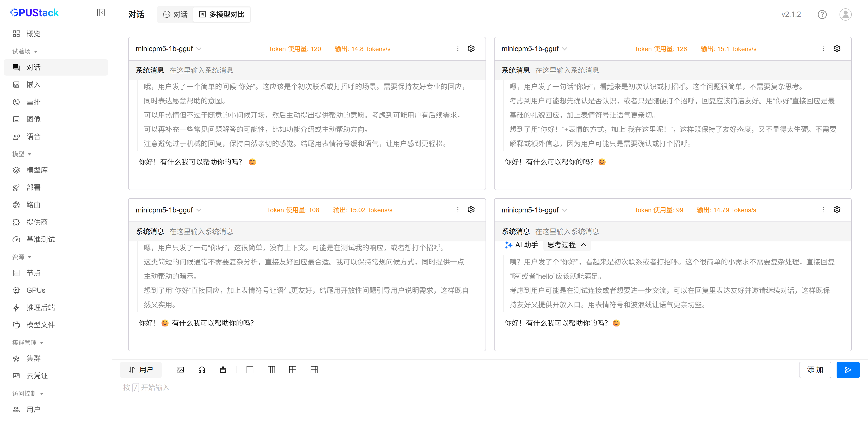This screenshot has width=868, height=443.
Task: Attach an image with the picture icon
Action: [180, 370]
